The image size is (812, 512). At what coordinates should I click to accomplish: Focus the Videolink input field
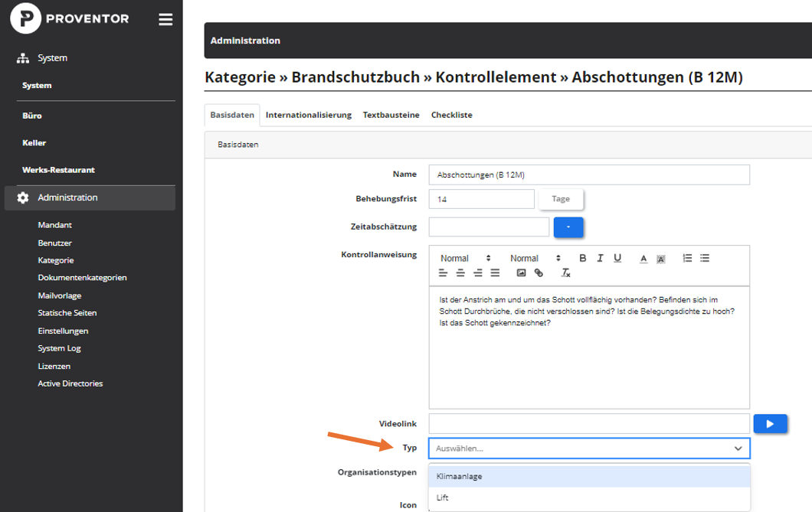pos(589,423)
